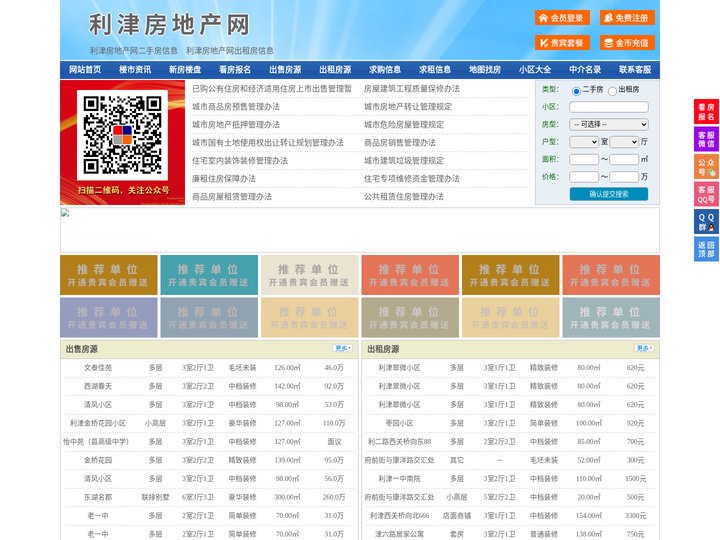Open the 厅 count dropdown

click(624, 142)
